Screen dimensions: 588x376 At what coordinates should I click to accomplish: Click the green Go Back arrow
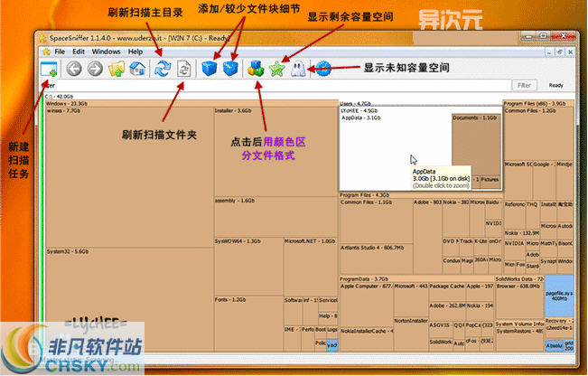coord(74,69)
